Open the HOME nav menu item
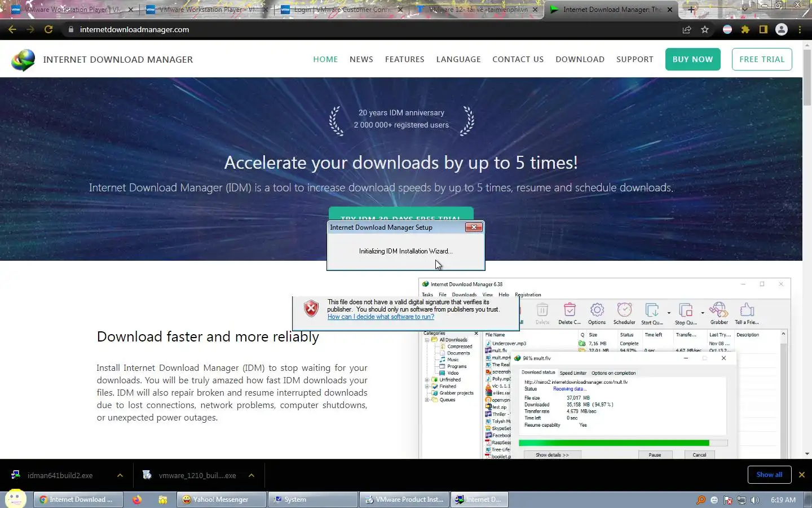Screen dimensions: 812x508 pyautogui.click(x=325, y=59)
